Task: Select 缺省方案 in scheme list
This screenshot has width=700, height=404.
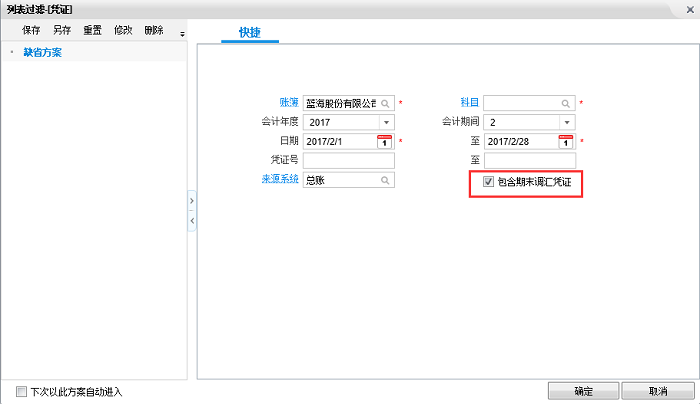Action: 43,52
